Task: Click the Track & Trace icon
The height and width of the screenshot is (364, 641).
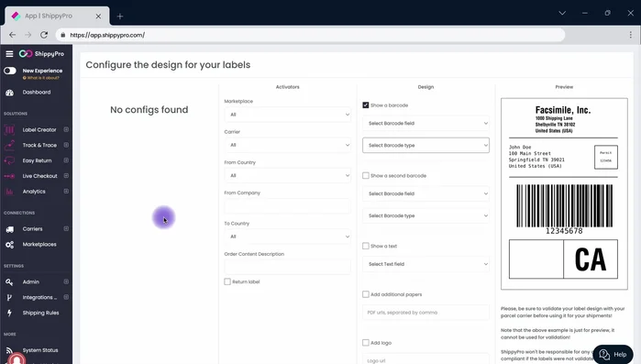Action: (x=9, y=146)
